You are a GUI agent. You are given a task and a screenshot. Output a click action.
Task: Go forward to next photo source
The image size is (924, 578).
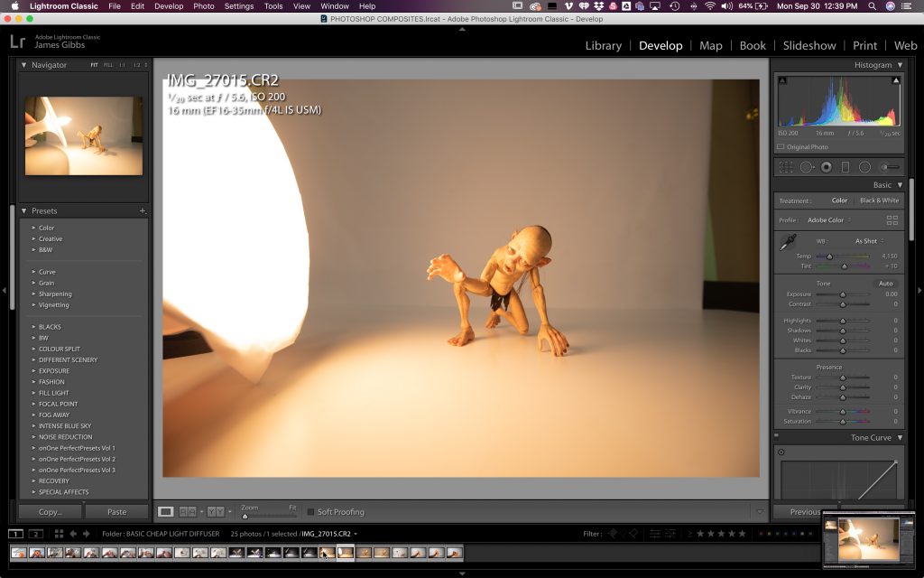pyautogui.click(x=86, y=534)
